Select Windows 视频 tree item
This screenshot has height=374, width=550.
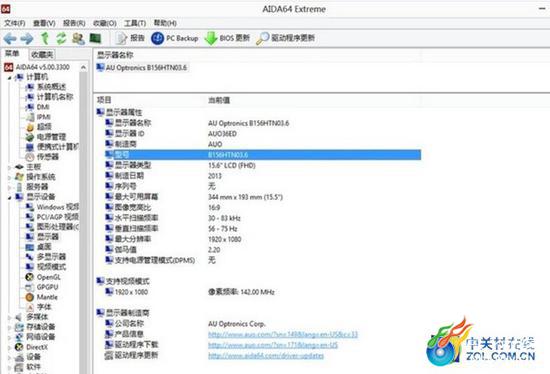tap(52, 207)
